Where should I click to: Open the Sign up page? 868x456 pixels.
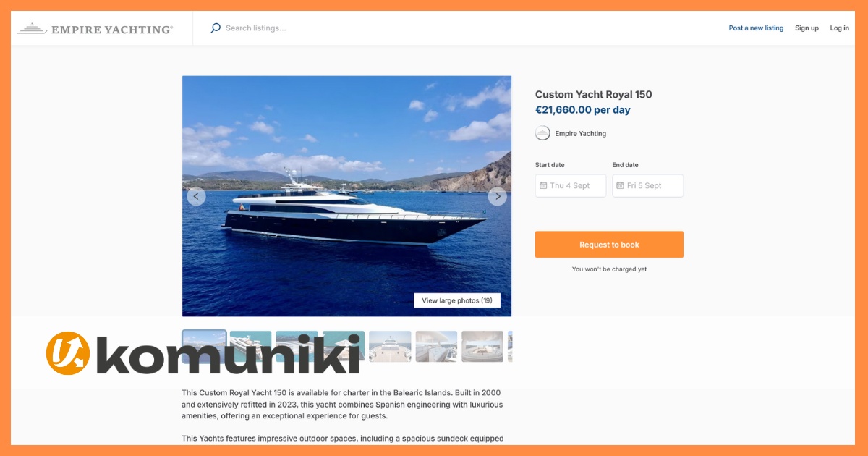tap(807, 28)
